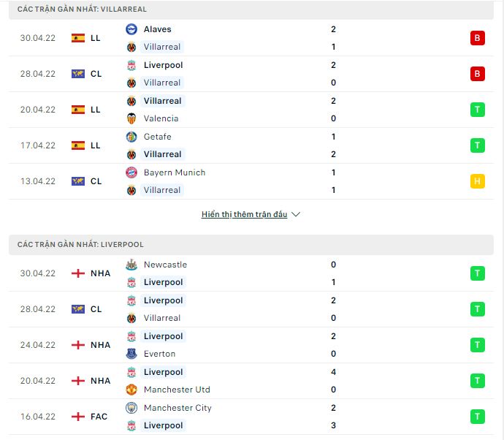Click the Bayern Munich club crest
This screenshot has height=440, width=504.
(x=131, y=172)
